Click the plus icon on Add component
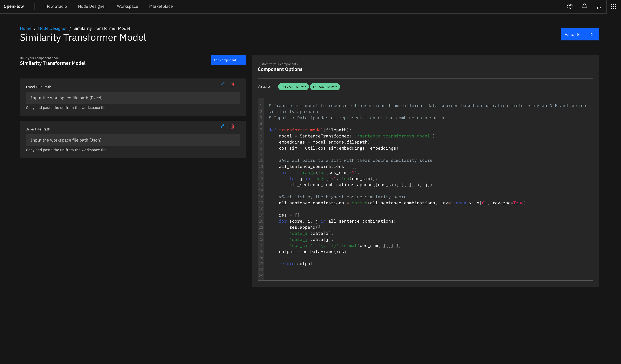The height and width of the screenshot is (364, 621). tap(241, 60)
